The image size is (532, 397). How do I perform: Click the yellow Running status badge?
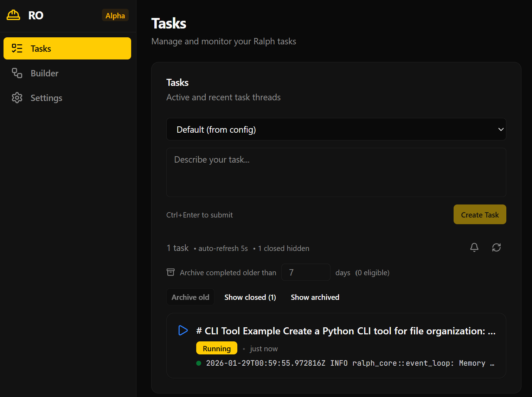click(x=217, y=348)
